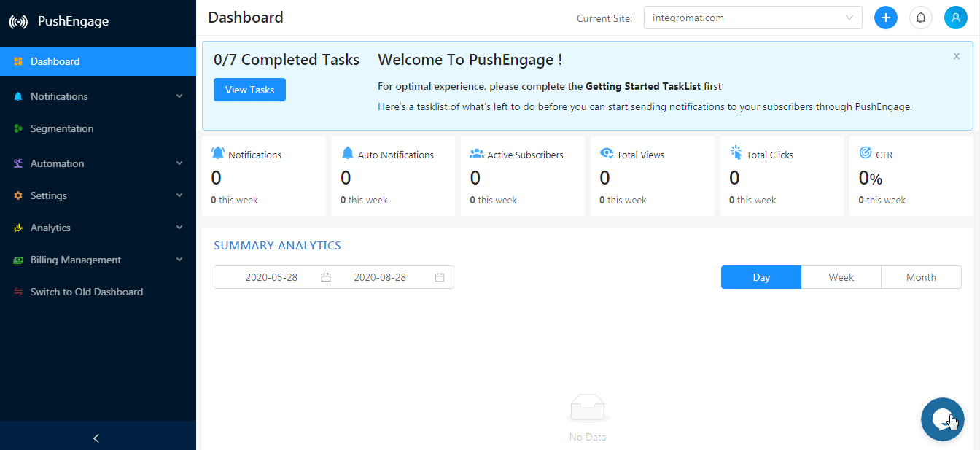Click the Dashboard page title
The height and width of the screenshot is (450, 980).
pos(246,18)
